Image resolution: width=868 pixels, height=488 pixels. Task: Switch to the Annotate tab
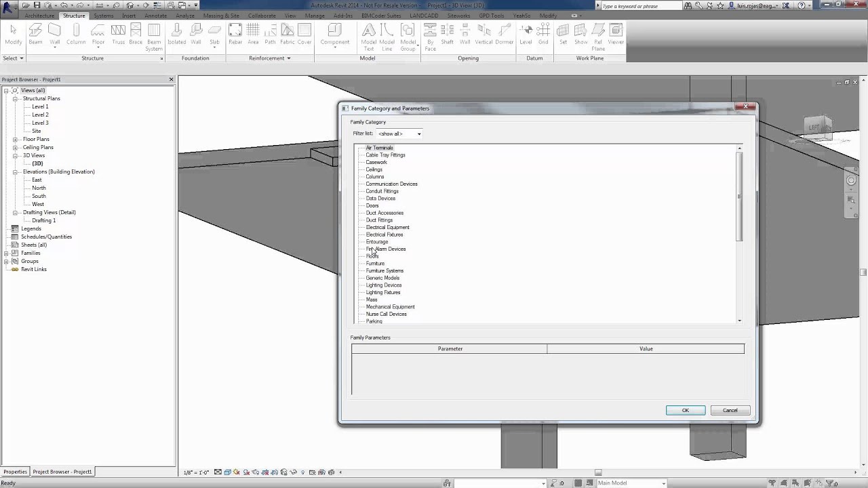pos(155,16)
